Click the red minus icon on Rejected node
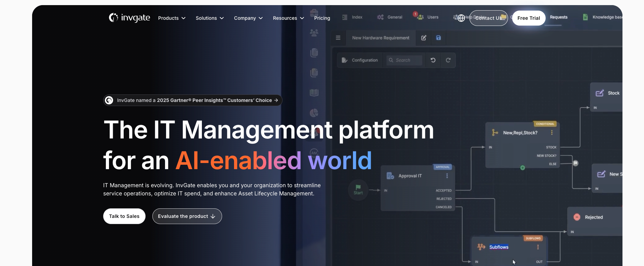 pos(577,217)
